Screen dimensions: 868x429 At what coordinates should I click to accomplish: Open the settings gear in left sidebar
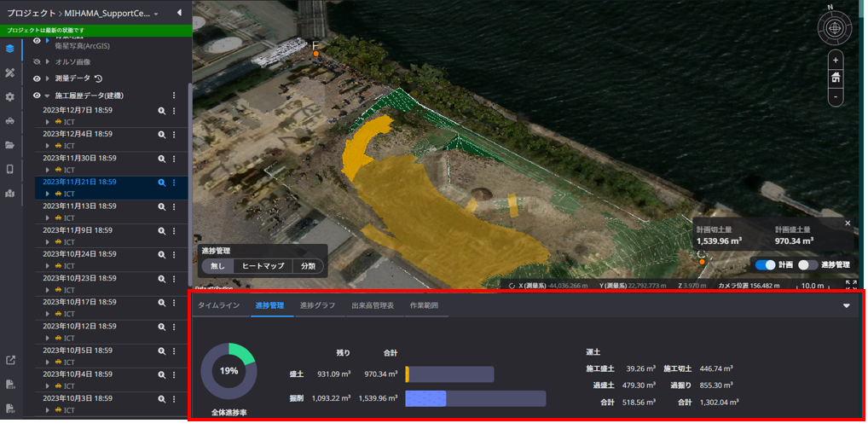click(10, 97)
